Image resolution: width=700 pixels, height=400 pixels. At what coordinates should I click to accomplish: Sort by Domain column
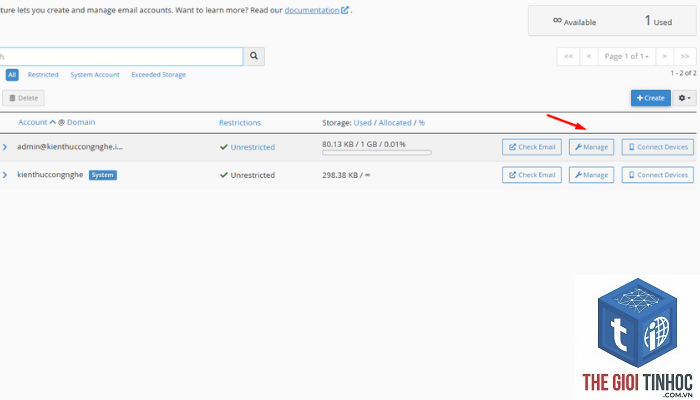tap(81, 122)
